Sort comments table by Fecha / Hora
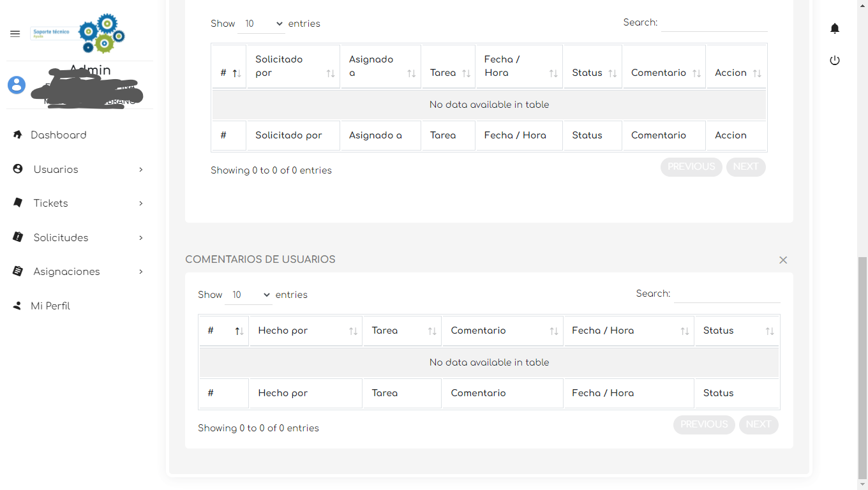 pos(629,330)
